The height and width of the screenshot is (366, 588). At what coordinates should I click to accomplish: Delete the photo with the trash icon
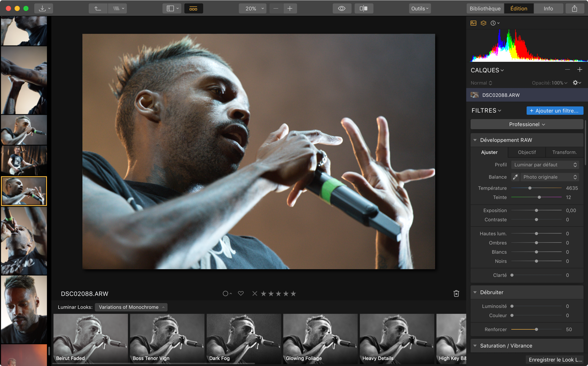(456, 294)
